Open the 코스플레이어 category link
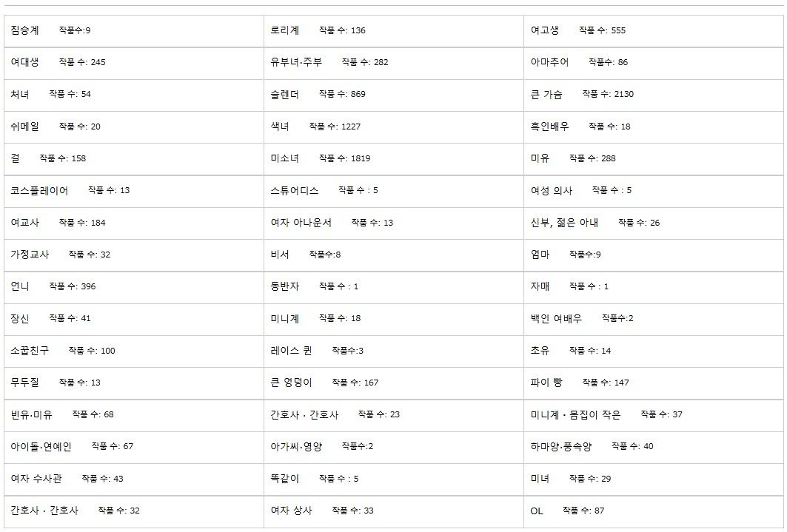 [x=39, y=191]
